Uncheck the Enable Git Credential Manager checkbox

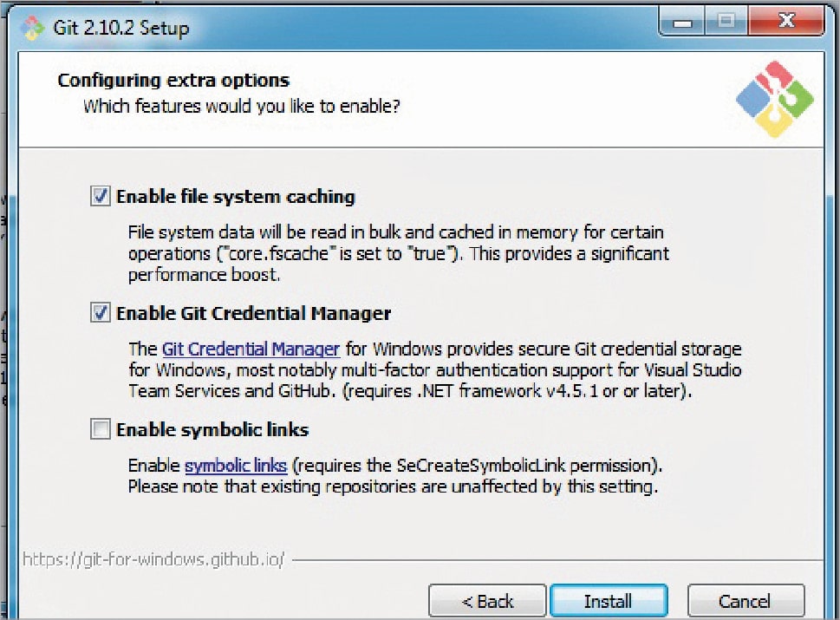[x=101, y=313]
